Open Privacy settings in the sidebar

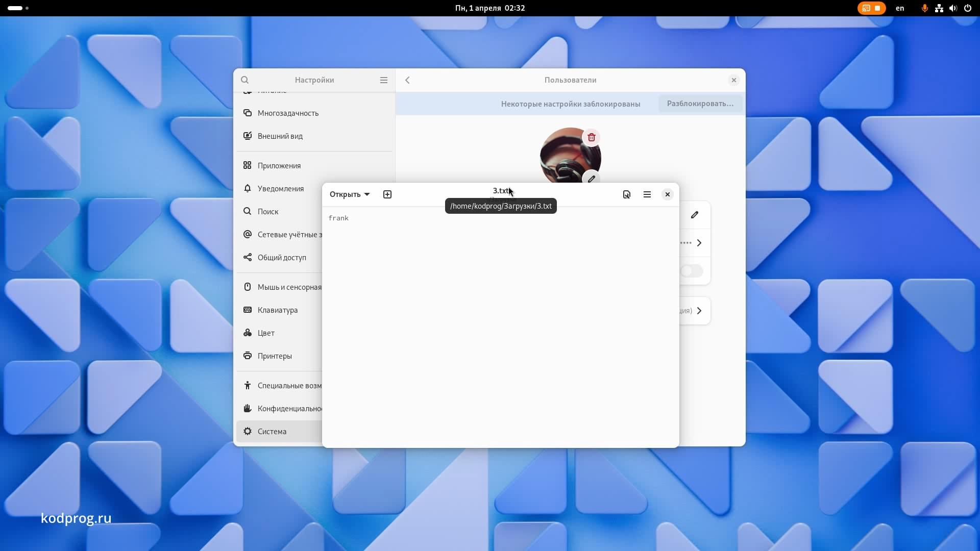coord(279,409)
